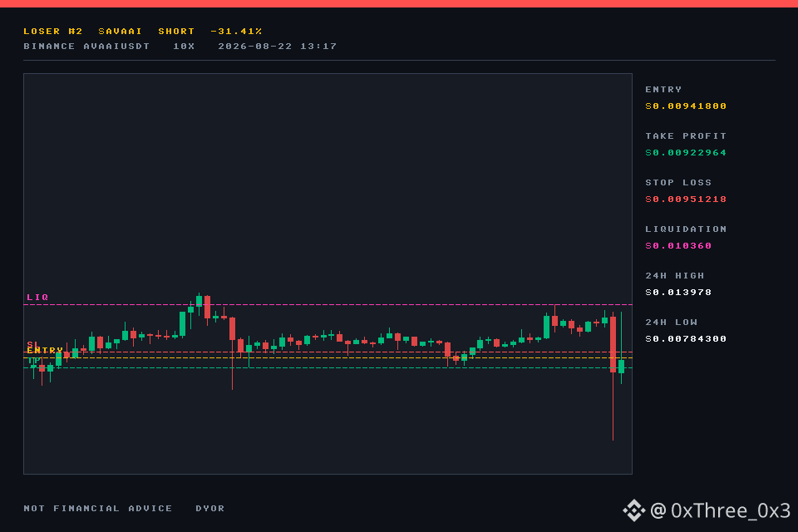Click the 'ENTRY' heading in side panel
The height and width of the screenshot is (532, 798).
(x=663, y=90)
